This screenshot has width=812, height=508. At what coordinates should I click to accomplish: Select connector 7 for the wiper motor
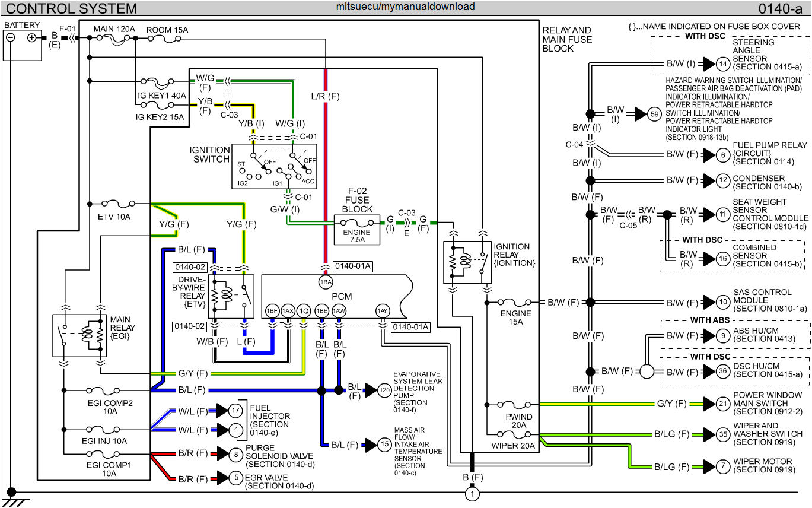(x=722, y=467)
